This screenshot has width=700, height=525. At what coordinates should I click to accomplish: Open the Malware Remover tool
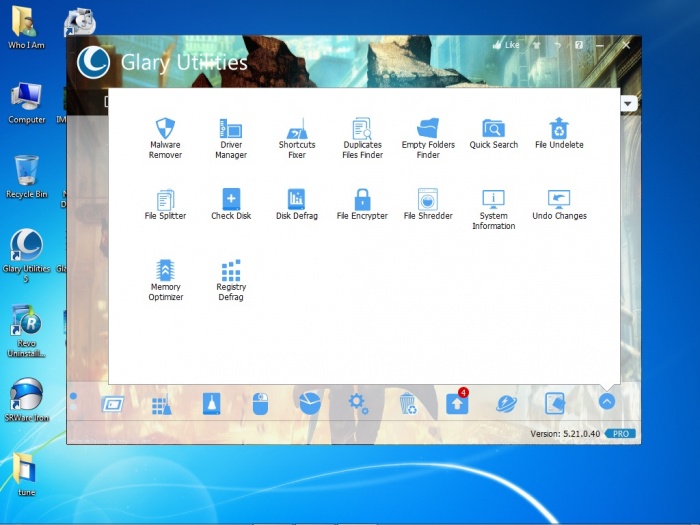pos(165,129)
